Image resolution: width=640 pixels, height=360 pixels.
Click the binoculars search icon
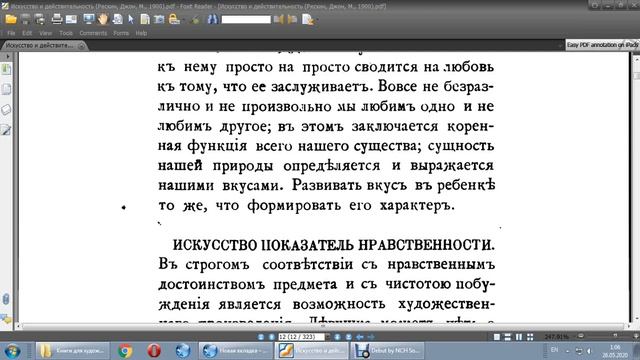[213, 19]
